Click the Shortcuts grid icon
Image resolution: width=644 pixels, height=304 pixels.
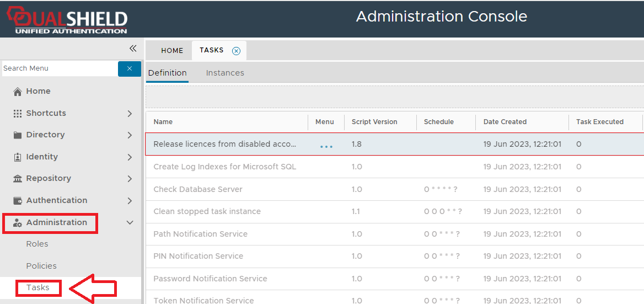(x=18, y=113)
